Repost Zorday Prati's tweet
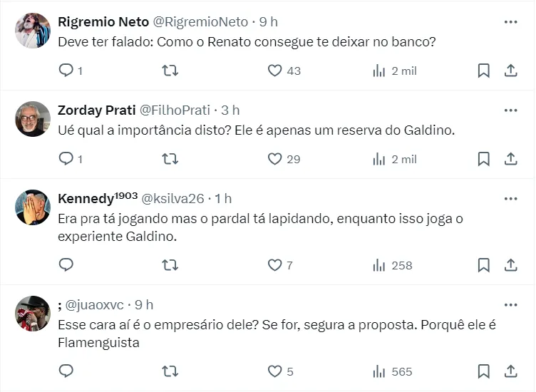The image size is (536, 392). pyautogui.click(x=170, y=159)
